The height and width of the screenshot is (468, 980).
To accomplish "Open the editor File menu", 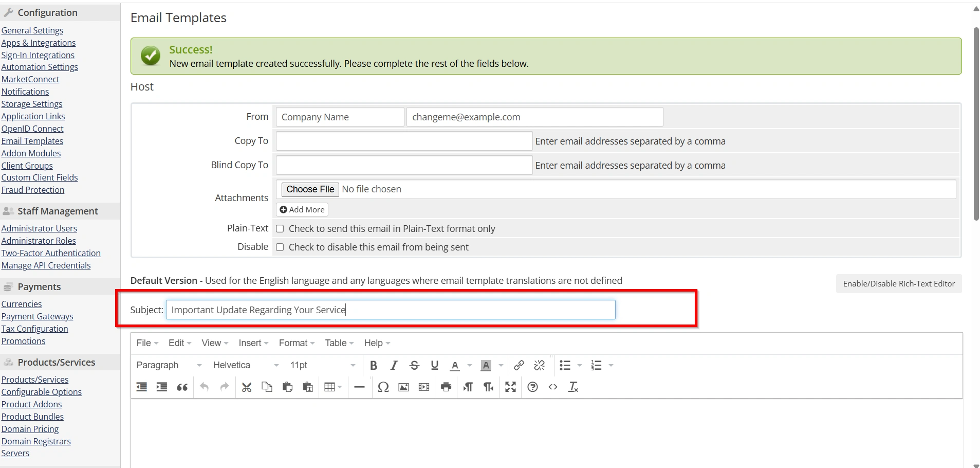I will click(x=147, y=343).
